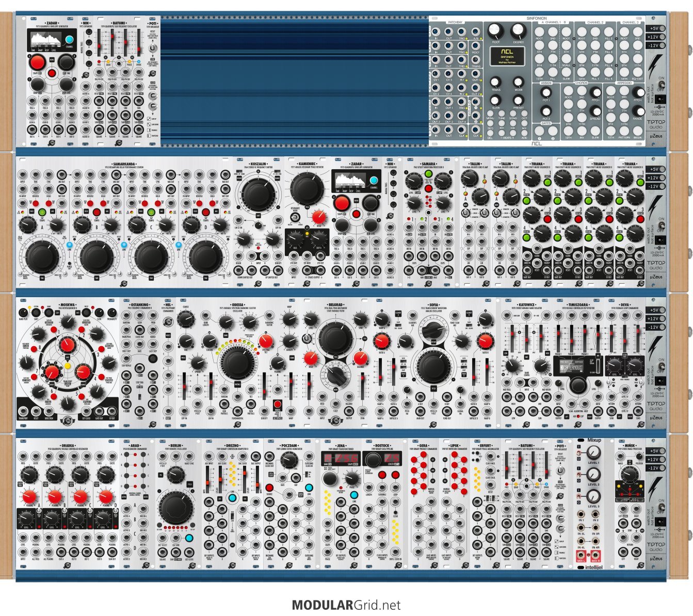Click the ORADEA module title
This screenshot has height=616, width=693.
pyautogui.click(x=68, y=445)
